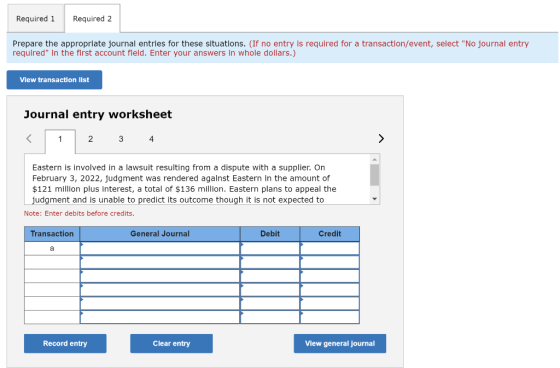560x368 pixels.
Task: Click the description box scroll down arrow
Action: (374, 199)
